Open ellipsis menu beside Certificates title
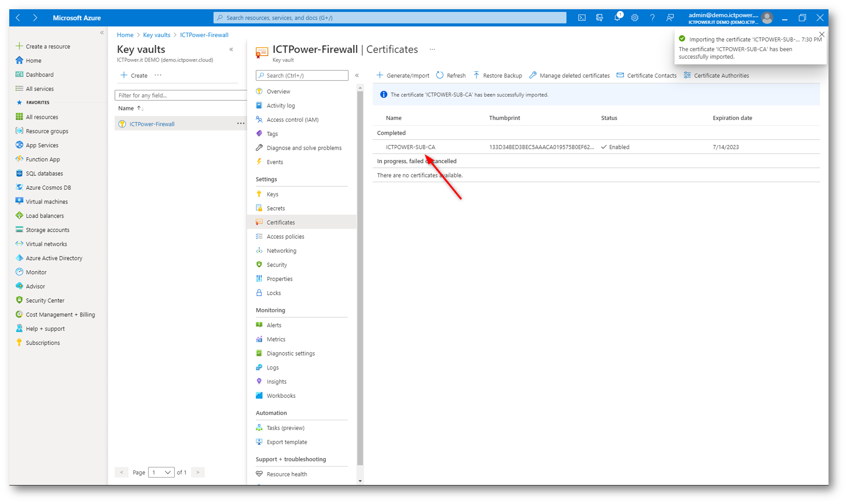Viewport: 847px width, 504px height. [432, 49]
